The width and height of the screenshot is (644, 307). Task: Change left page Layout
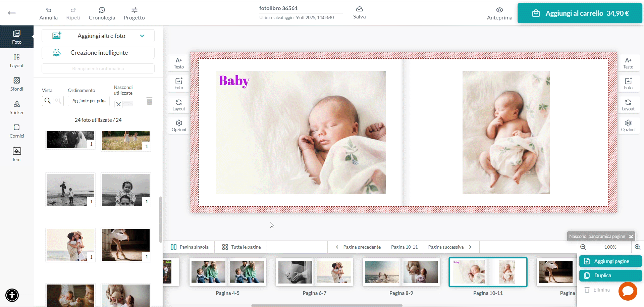[x=179, y=105]
